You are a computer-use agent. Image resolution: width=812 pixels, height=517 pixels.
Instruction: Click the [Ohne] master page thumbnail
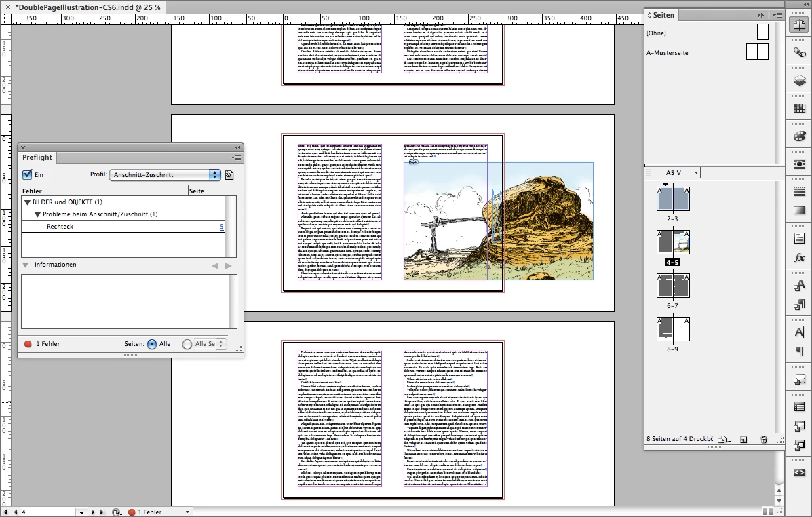[x=762, y=32]
